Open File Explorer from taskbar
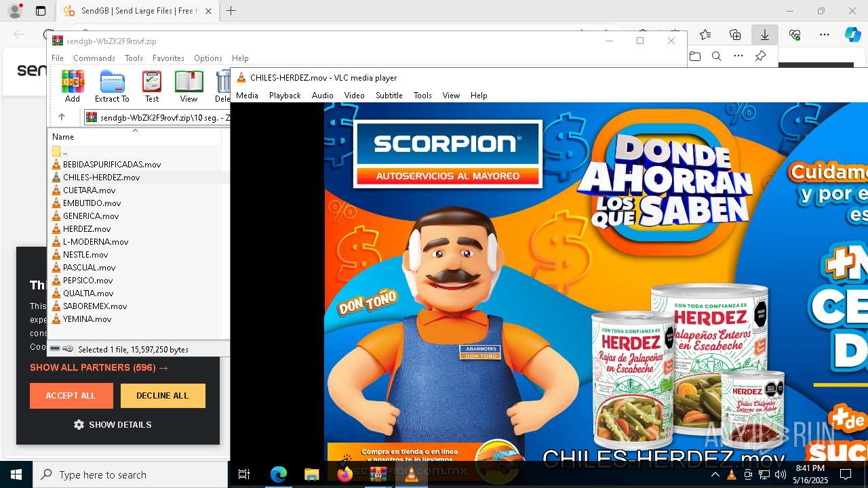The width and height of the screenshot is (868, 488). tap(311, 474)
